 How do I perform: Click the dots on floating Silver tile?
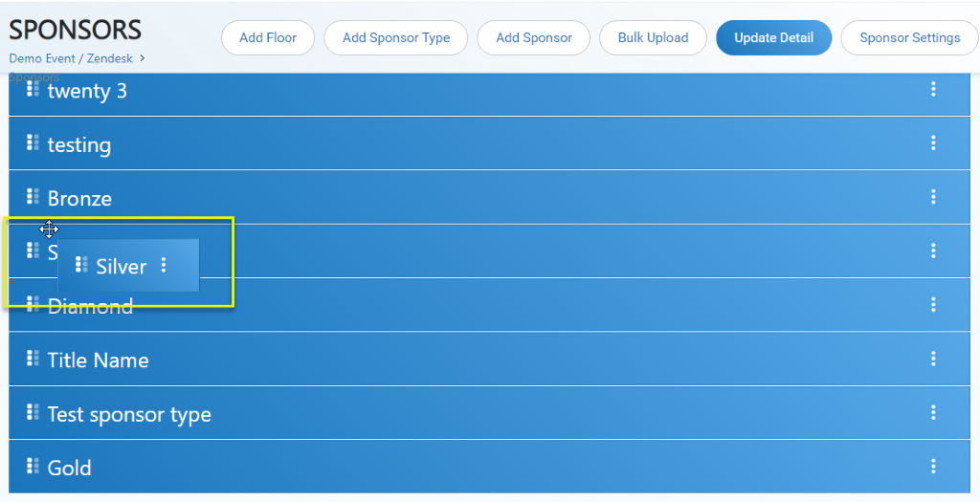tap(164, 265)
